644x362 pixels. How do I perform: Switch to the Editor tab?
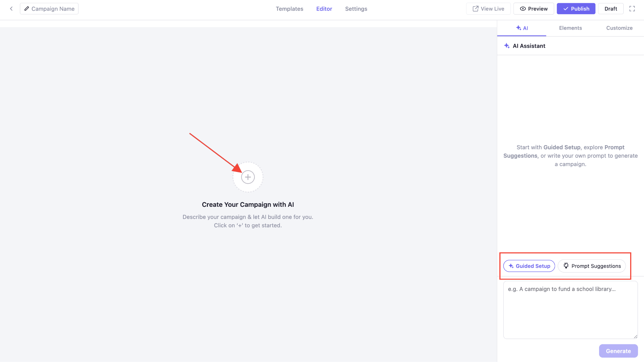324,9
